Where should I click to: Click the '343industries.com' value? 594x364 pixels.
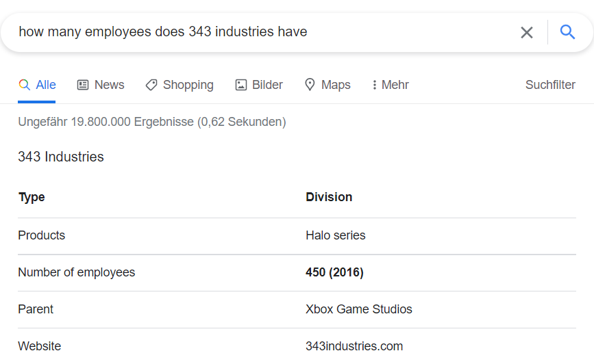point(354,346)
